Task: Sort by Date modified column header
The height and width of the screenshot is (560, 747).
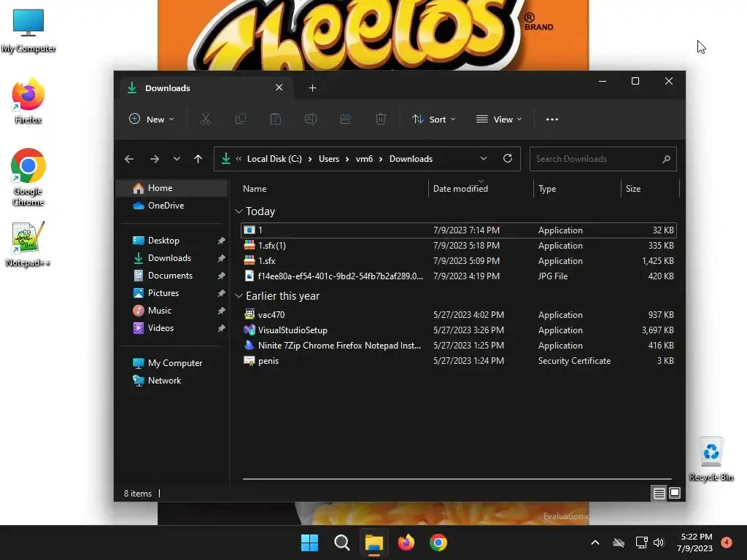Action: click(481, 189)
